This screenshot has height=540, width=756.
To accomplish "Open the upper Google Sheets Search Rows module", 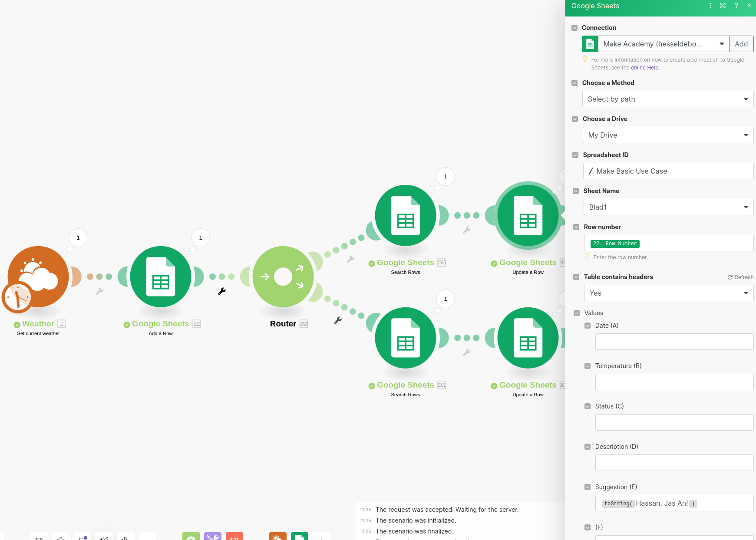I will coord(406,215).
